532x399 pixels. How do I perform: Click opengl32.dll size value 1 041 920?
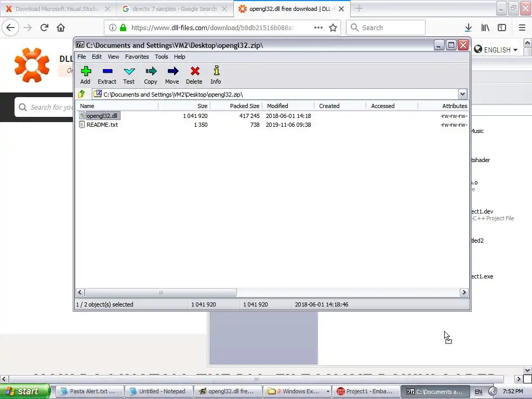pos(195,116)
